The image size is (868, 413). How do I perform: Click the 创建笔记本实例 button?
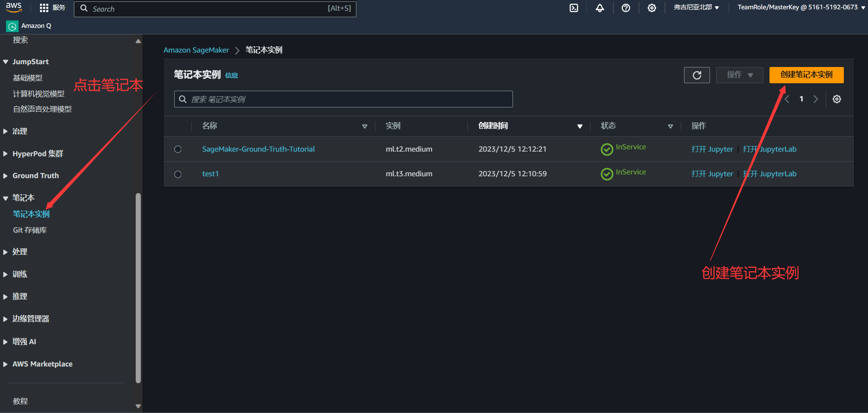click(806, 75)
